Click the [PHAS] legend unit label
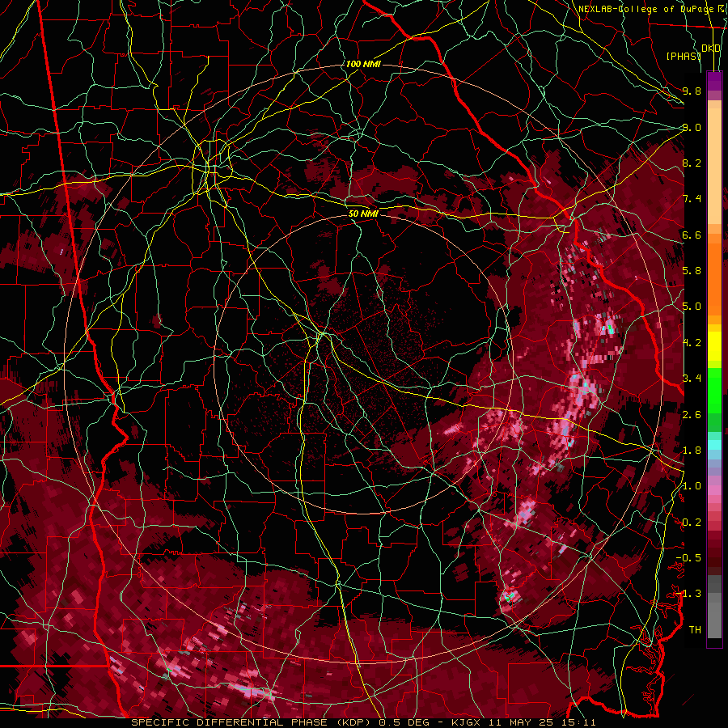Image resolution: width=728 pixels, height=728 pixels. click(684, 56)
